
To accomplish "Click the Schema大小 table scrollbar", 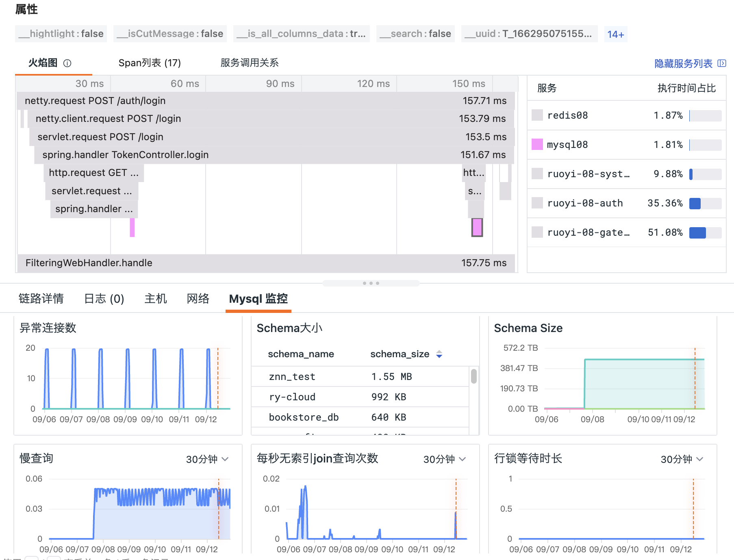I will [x=474, y=376].
